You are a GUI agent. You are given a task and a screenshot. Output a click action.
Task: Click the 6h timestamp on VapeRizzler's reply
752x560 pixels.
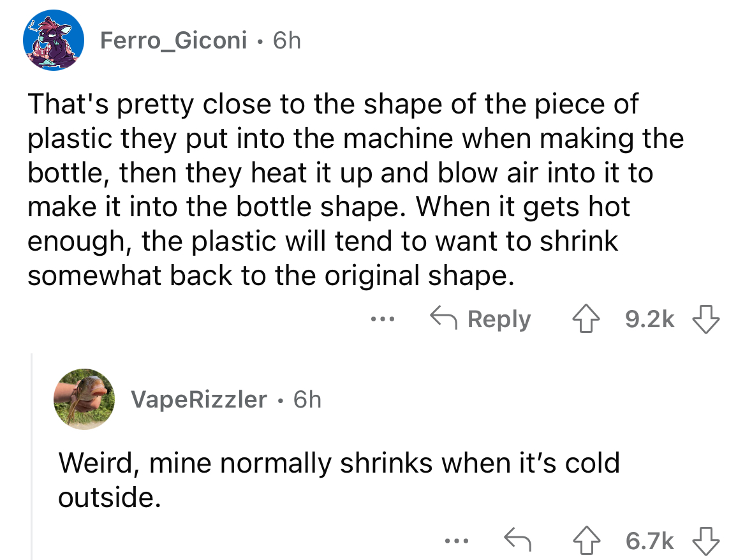coord(307,399)
